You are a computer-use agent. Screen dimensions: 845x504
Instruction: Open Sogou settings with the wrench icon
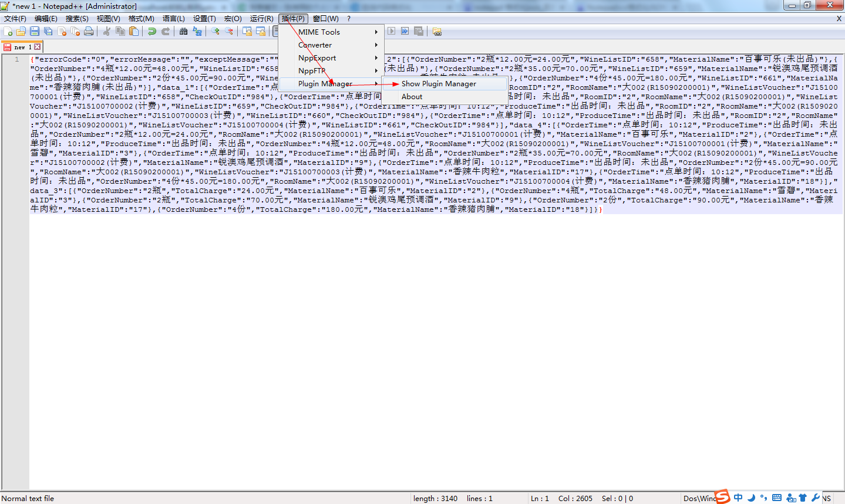click(x=816, y=498)
